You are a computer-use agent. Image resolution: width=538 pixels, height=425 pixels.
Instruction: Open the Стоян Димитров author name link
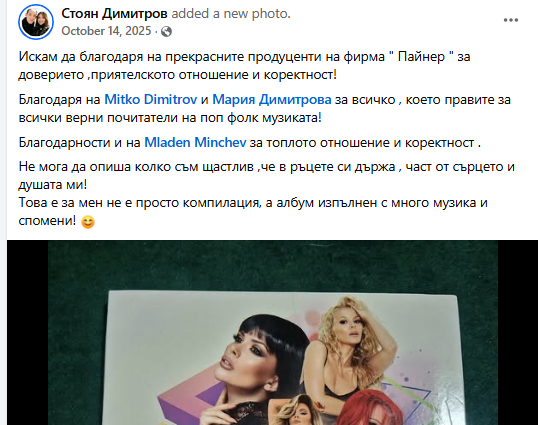click(x=114, y=13)
